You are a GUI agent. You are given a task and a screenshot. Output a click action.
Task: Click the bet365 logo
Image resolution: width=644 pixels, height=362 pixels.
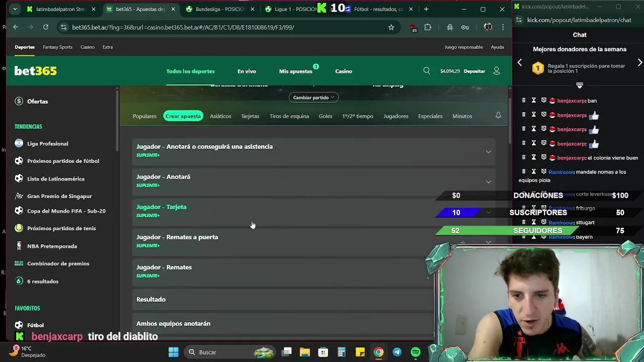point(35,71)
